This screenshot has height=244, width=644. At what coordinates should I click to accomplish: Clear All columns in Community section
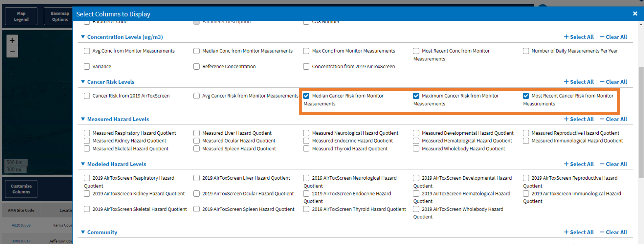(x=613, y=232)
